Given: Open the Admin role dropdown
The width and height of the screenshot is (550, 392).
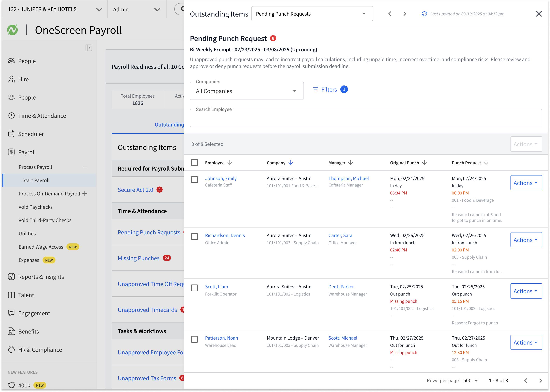Looking at the screenshot, I should 137,9.
